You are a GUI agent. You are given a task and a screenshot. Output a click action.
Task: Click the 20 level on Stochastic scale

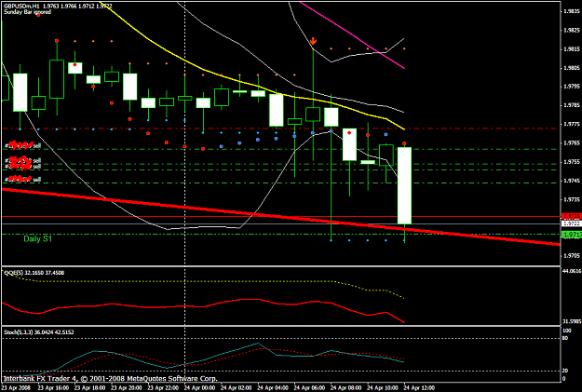[565, 371]
